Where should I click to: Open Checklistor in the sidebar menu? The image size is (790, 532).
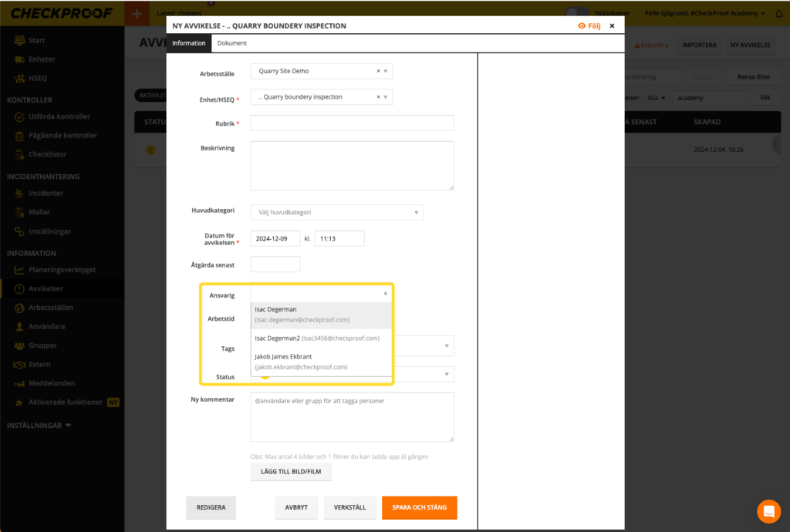(x=46, y=154)
